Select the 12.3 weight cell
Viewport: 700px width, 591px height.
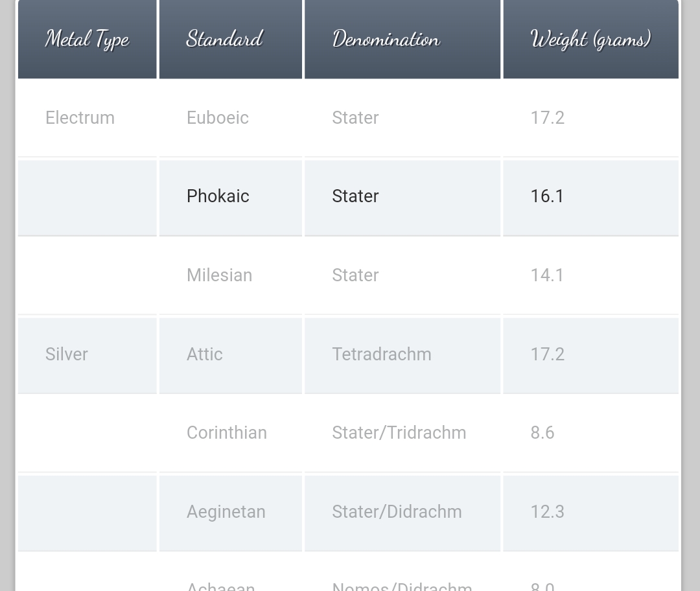pos(591,512)
